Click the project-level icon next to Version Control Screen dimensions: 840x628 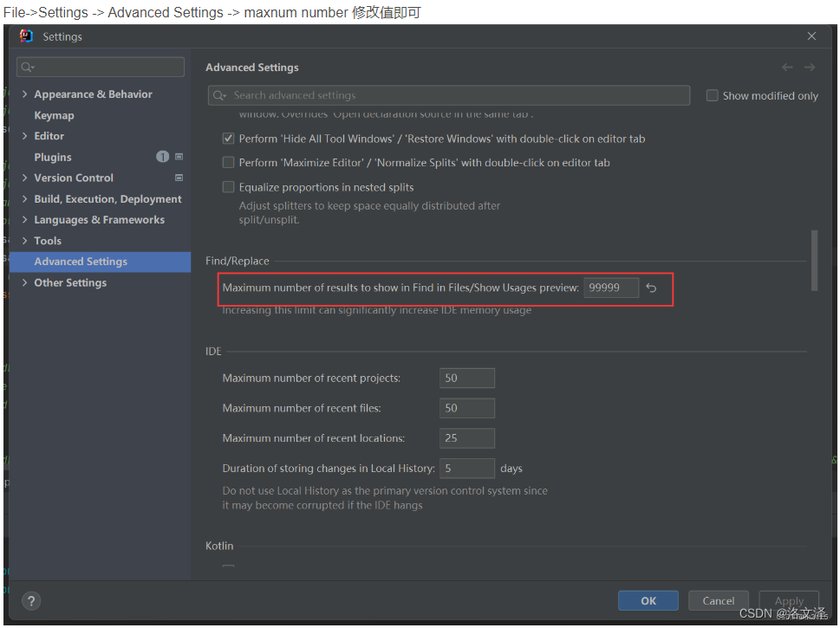point(179,178)
